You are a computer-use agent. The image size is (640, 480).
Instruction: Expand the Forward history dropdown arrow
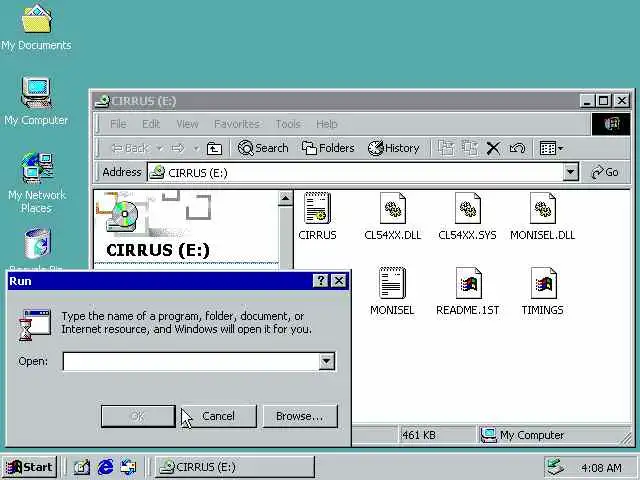point(196,148)
